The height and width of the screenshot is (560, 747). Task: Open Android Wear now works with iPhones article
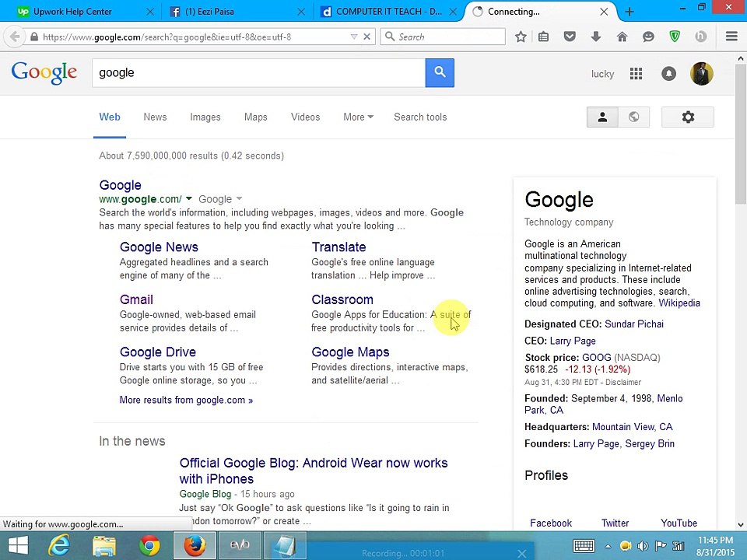314,471
